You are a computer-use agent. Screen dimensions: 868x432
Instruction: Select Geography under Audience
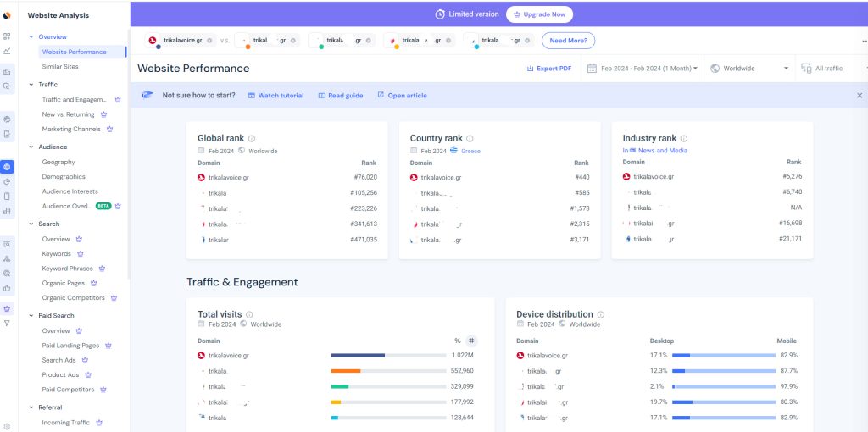tap(58, 162)
